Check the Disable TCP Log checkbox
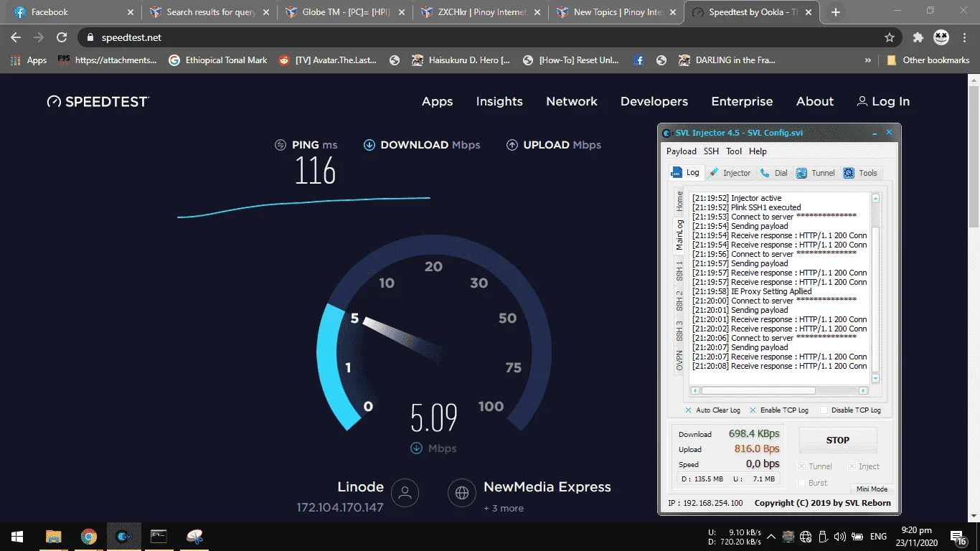 (824, 410)
